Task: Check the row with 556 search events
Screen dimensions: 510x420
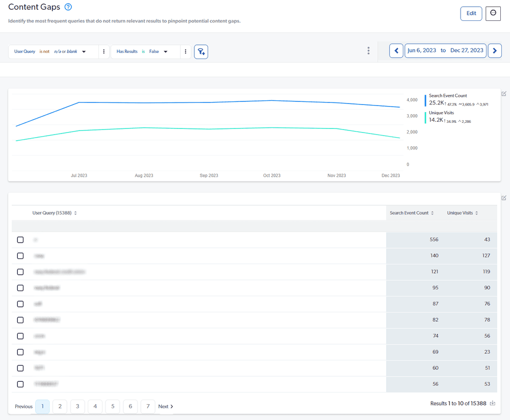Action: 20,240
